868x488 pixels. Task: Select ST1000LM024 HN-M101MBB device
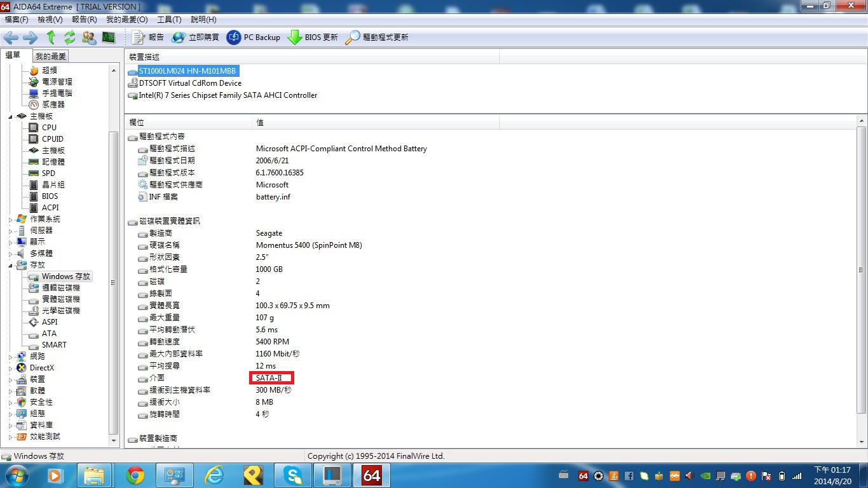188,71
